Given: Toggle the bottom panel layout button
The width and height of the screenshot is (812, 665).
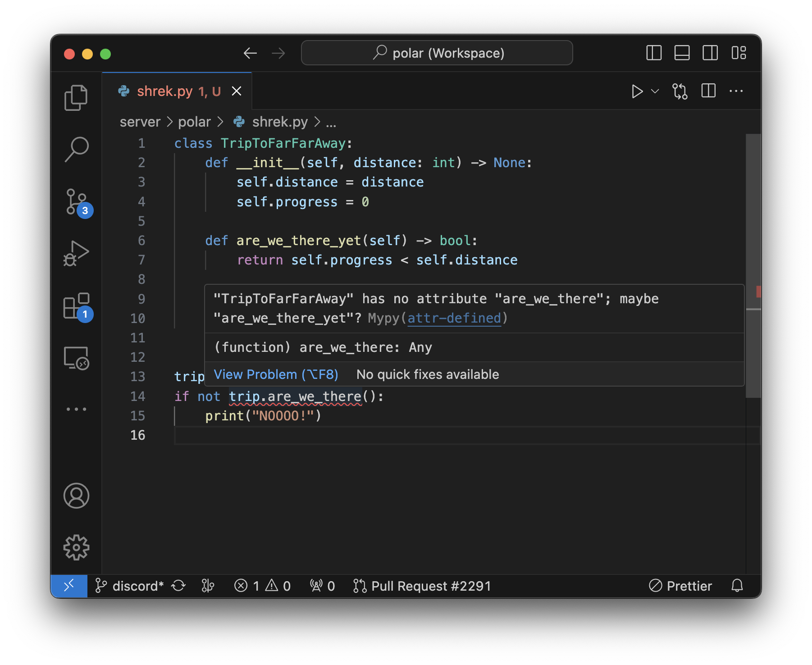Looking at the screenshot, I should [x=682, y=53].
